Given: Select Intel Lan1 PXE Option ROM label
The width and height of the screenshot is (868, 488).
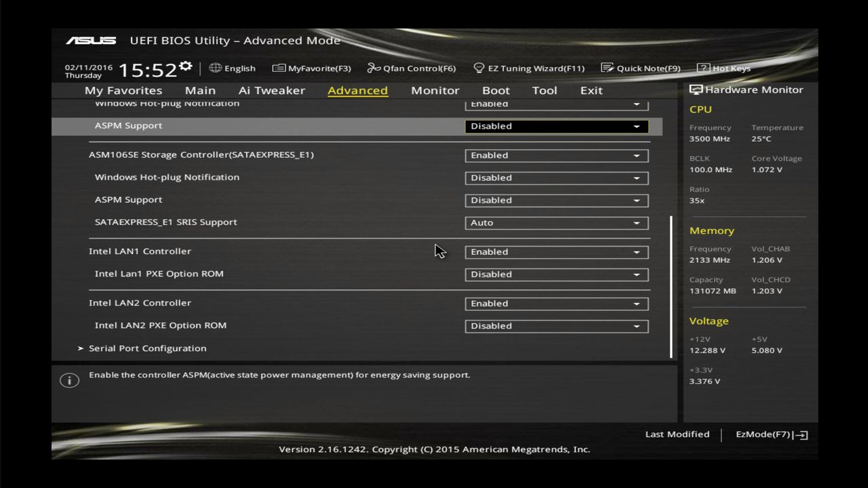Looking at the screenshot, I should click(x=159, y=274).
